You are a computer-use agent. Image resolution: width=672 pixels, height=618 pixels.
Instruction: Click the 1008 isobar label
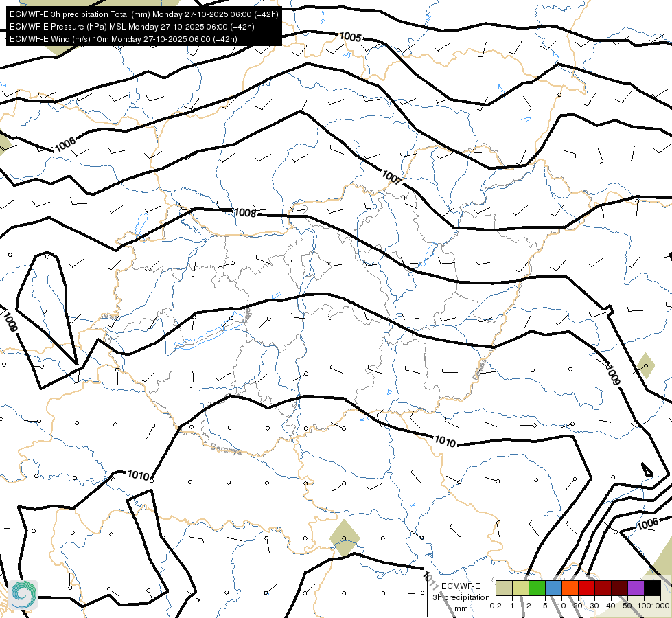(245, 212)
